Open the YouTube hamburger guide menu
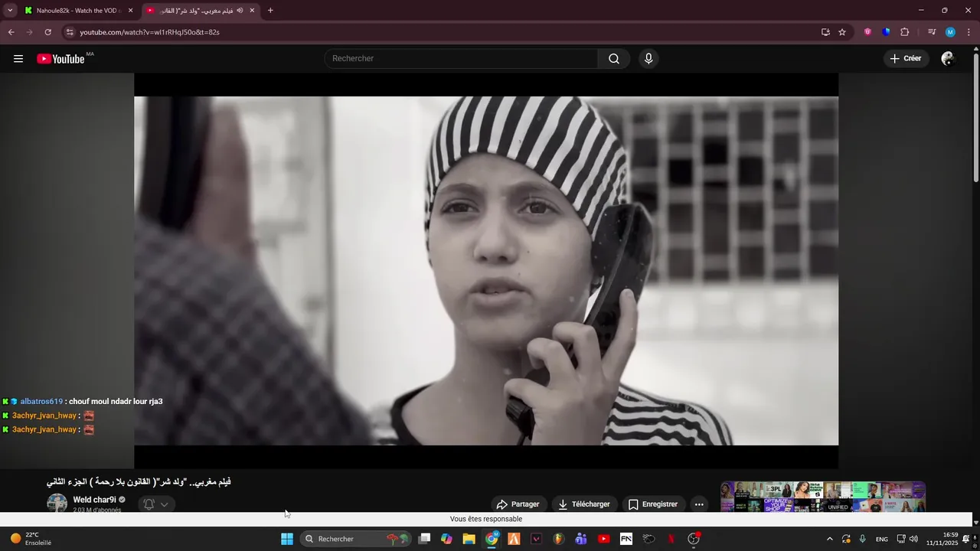 coord(18,59)
